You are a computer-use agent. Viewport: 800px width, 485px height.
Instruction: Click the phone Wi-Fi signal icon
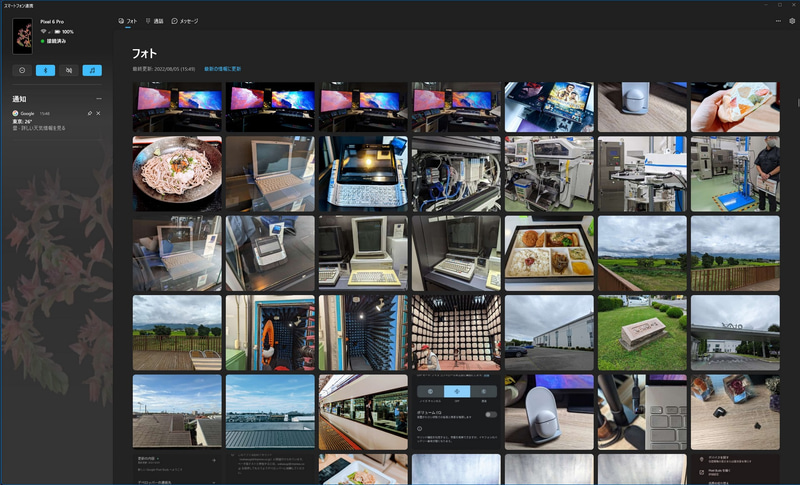tap(43, 32)
